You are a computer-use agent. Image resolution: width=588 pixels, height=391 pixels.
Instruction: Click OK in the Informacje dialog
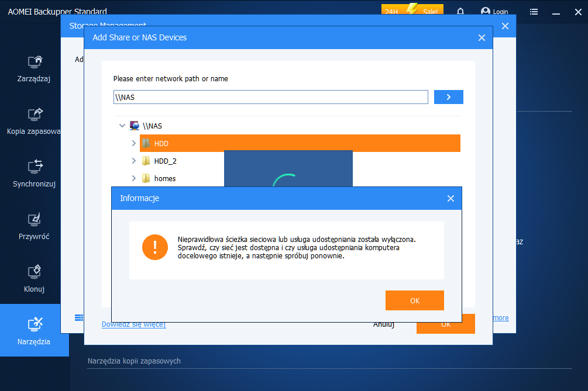click(x=415, y=300)
